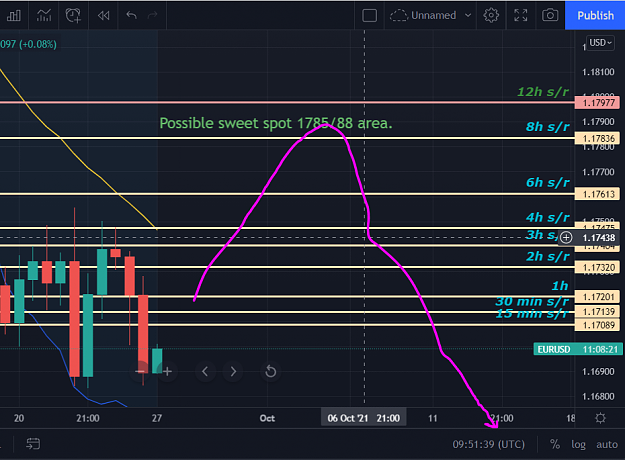The image size is (625, 460).
Task: Select the '8h s/r' label
Action: click(x=548, y=127)
